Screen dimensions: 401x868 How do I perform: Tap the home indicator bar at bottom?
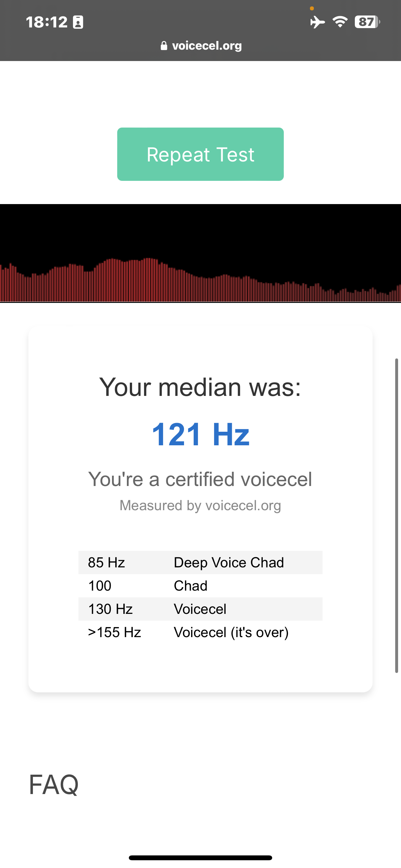pos(200,858)
